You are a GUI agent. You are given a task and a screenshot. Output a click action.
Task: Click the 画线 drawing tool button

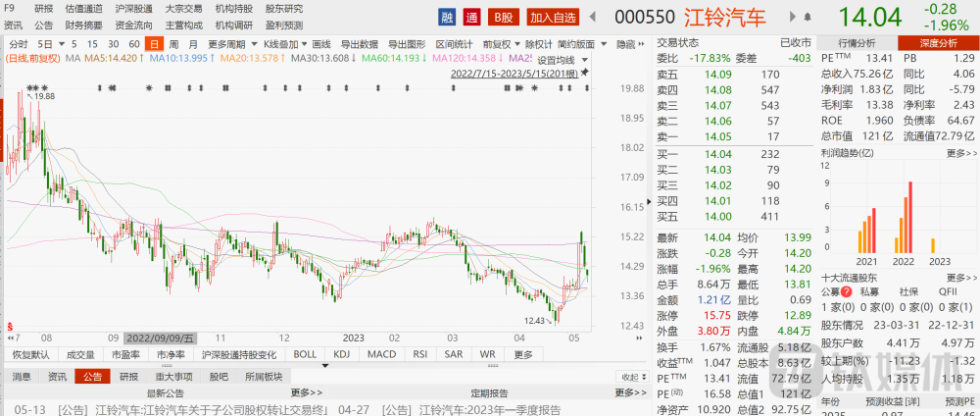(321, 44)
